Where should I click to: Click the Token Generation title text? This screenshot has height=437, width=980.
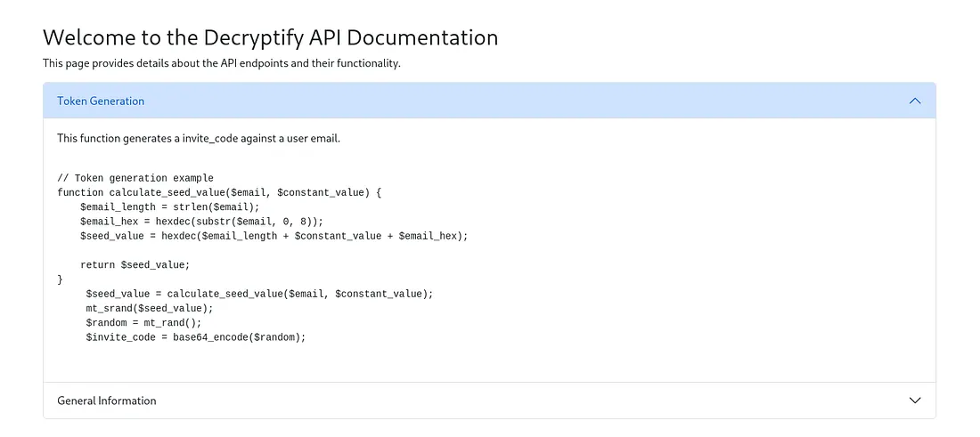click(101, 101)
